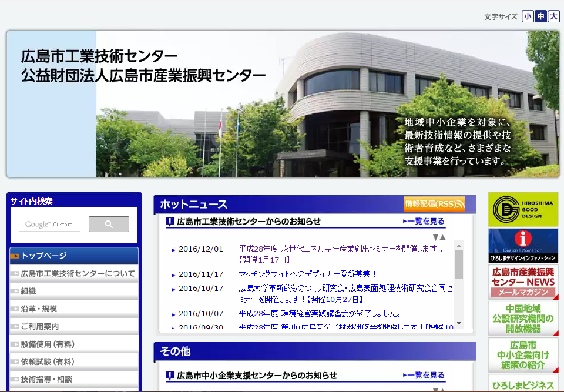
Task: Click news list scrollbar down arrow
Action: (x=459, y=323)
